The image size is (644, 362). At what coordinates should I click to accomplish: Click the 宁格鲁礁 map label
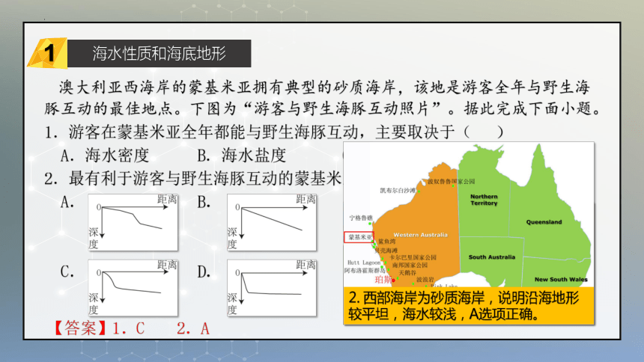coord(361,218)
